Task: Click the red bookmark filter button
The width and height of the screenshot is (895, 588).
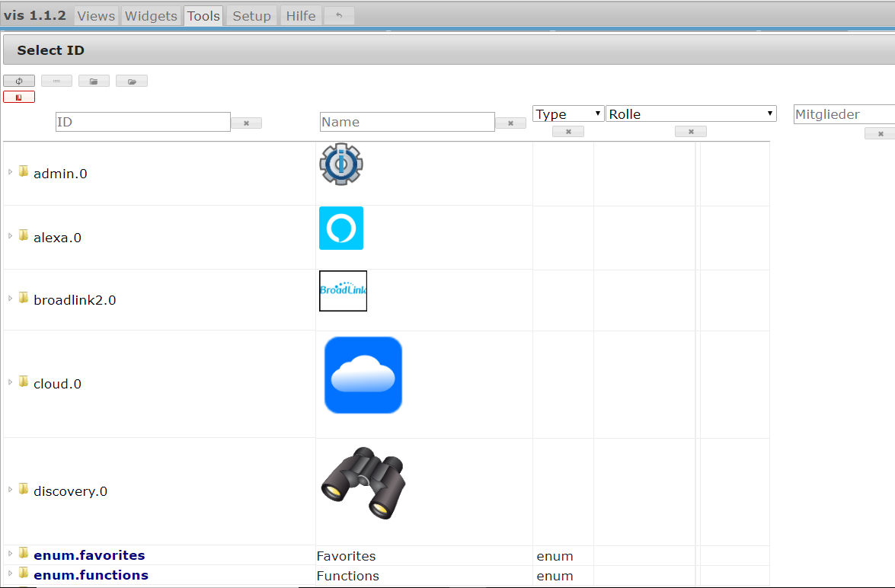Action: (19, 97)
